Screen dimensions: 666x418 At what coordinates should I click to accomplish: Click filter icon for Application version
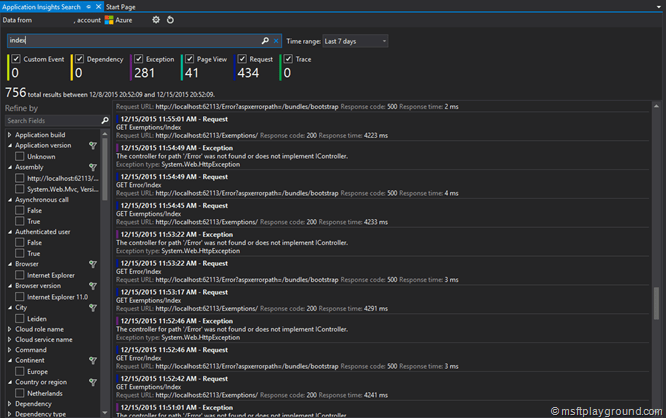[x=93, y=146]
